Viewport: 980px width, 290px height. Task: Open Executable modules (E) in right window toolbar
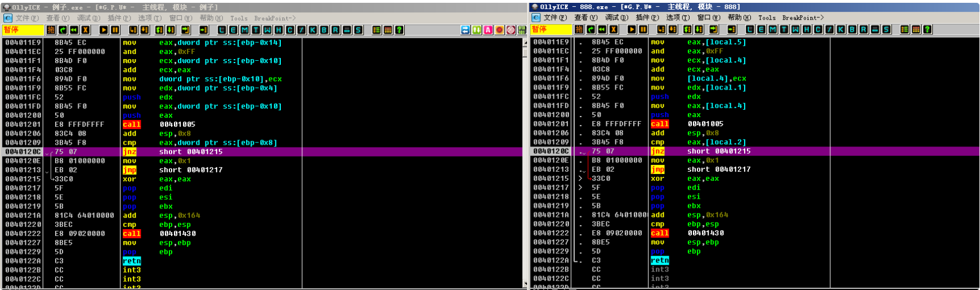click(761, 29)
